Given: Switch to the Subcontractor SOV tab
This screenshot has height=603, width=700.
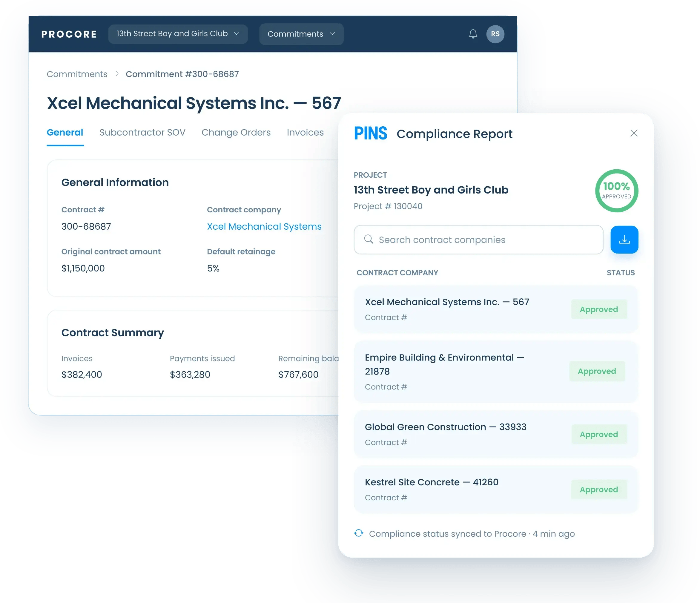Looking at the screenshot, I should click(142, 132).
